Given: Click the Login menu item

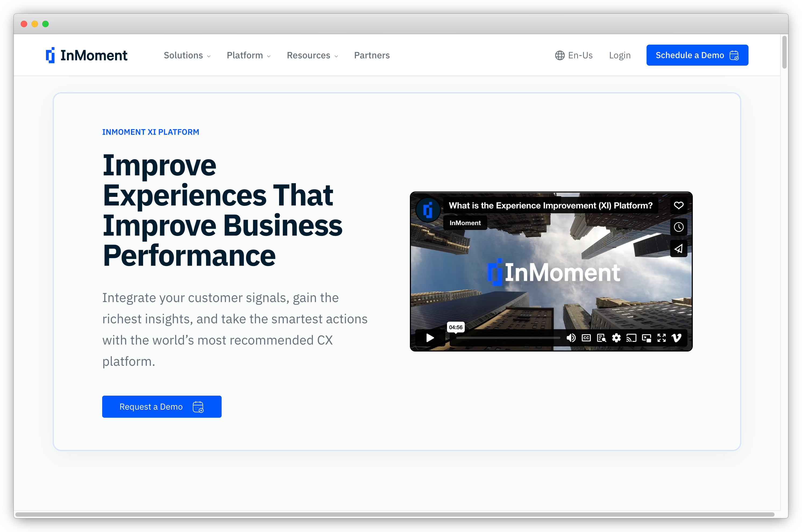Looking at the screenshot, I should tap(620, 55).
